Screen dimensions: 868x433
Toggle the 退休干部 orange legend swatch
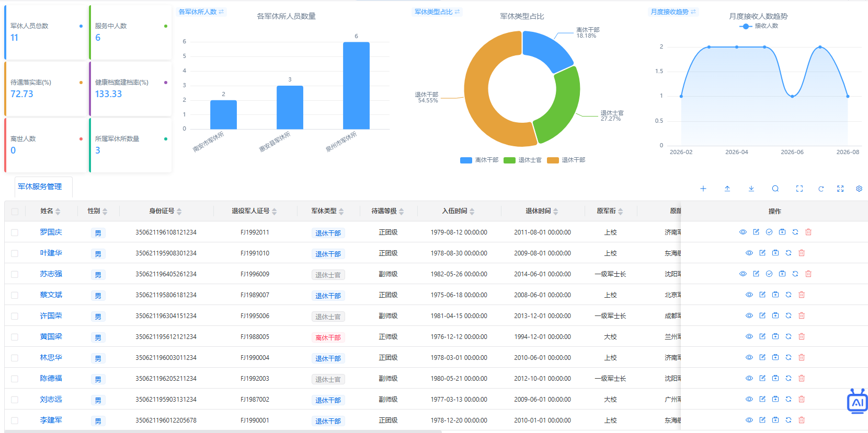[553, 160]
